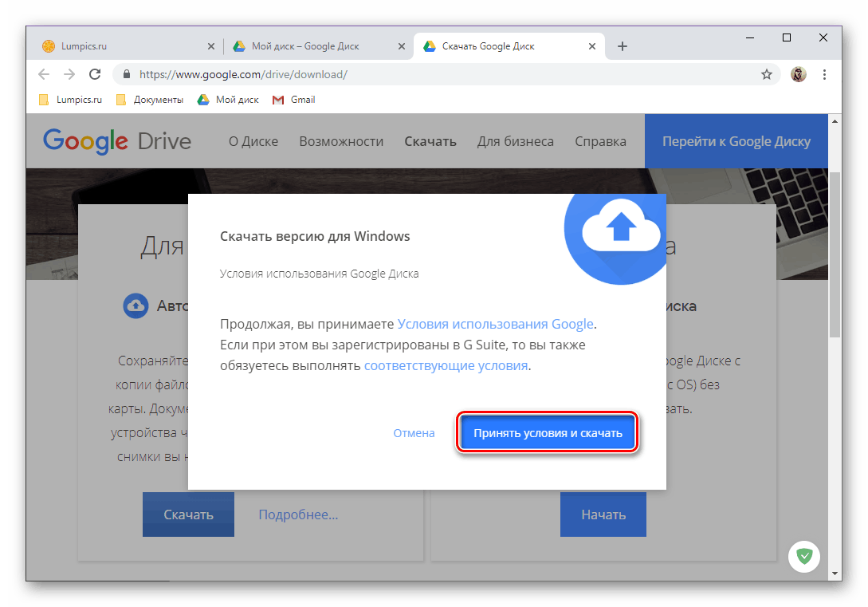Go forward in browser history

[69, 74]
